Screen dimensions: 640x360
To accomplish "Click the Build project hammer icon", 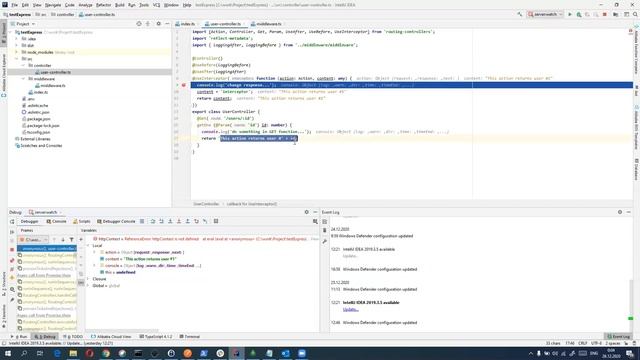I will [x=520, y=14].
